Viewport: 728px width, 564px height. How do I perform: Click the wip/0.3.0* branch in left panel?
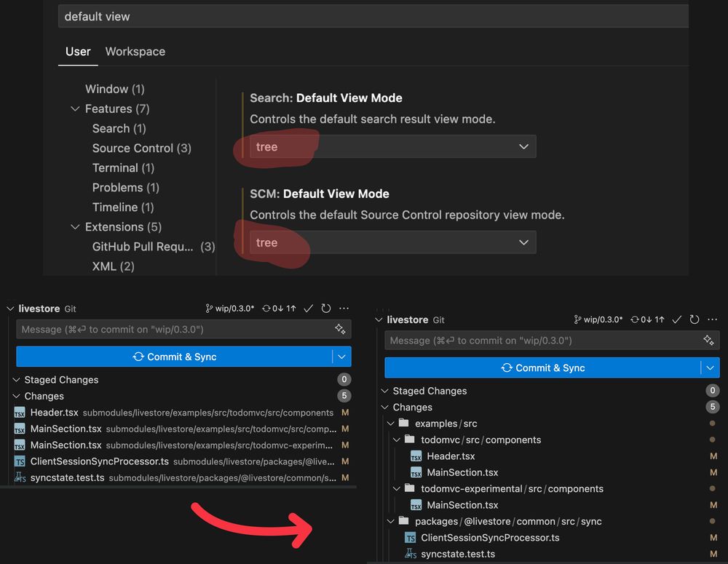[x=230, y=309]
